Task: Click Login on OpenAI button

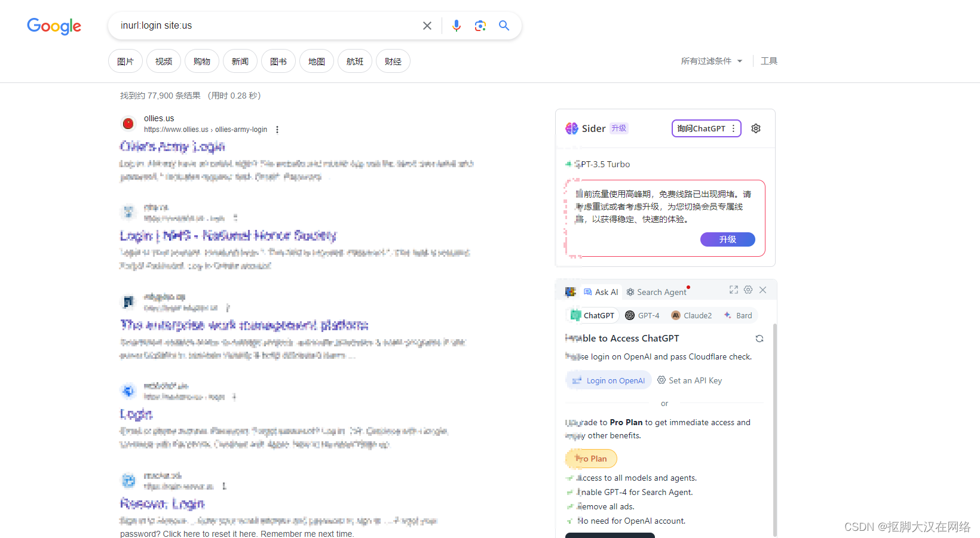Action: click(609, 380)
